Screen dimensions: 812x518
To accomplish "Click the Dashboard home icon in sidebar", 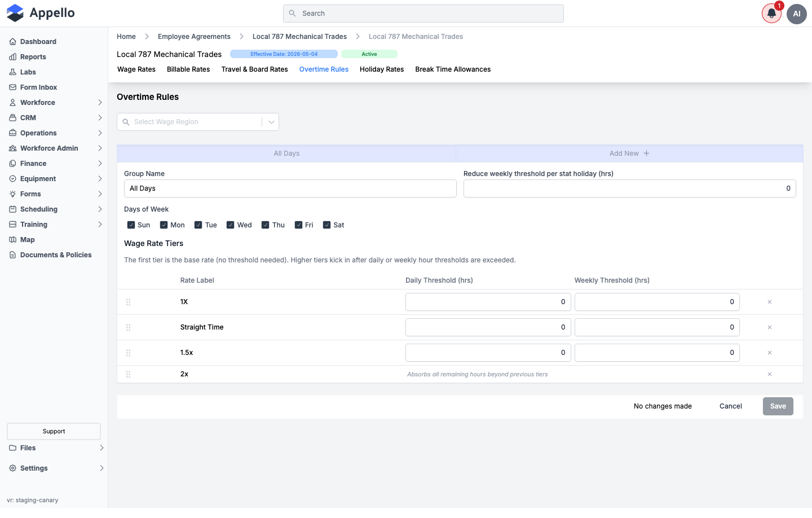I will pyautogui.click(x=12, y=42).
